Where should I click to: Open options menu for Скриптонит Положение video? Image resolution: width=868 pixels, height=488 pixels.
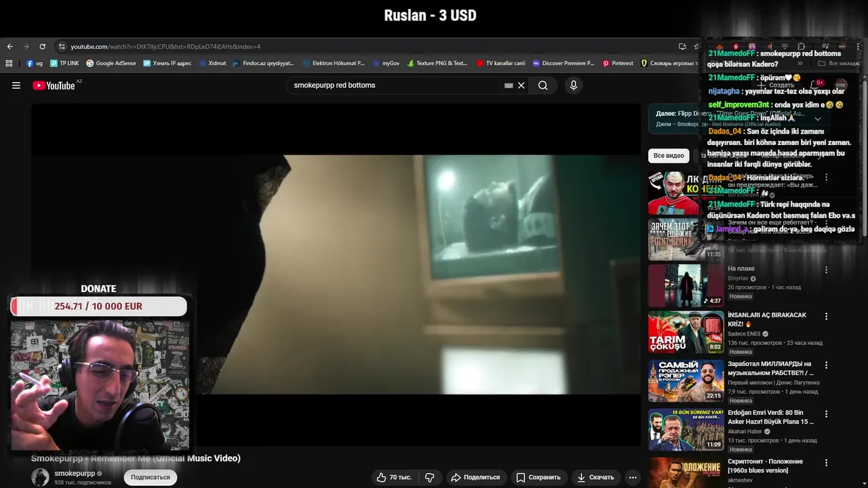coord(826,462)
